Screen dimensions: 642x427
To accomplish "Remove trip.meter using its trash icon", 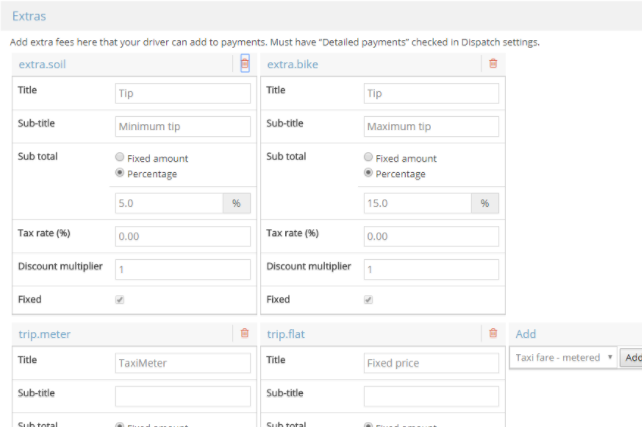I will [245, 333].
